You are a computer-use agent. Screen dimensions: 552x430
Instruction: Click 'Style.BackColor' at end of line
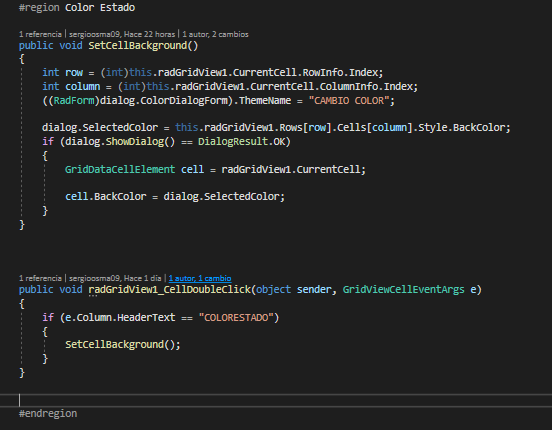click(x=462, y=127)
